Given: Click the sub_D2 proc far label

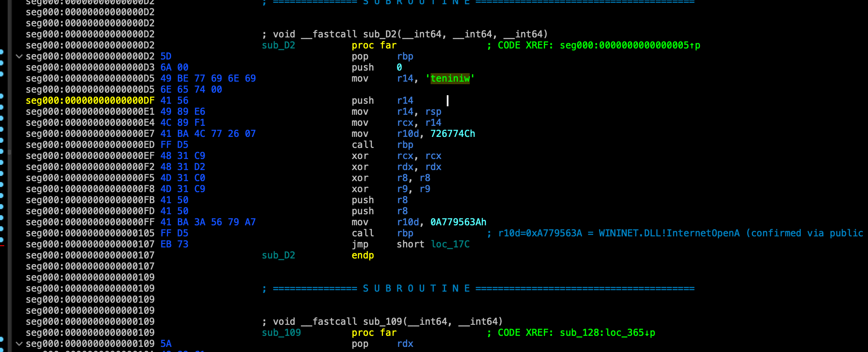Looking at the screenshot, I should [x=278, y=45].
